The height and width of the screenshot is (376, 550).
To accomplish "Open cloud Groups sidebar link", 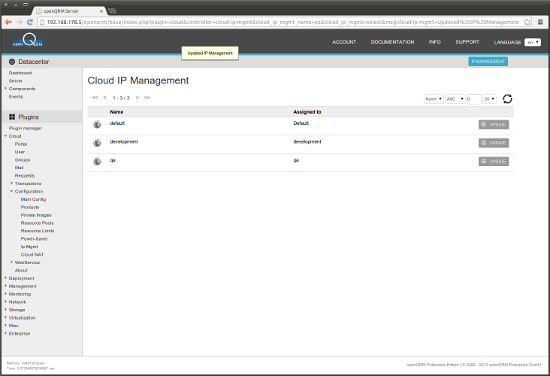I will [x=22, y=160].
